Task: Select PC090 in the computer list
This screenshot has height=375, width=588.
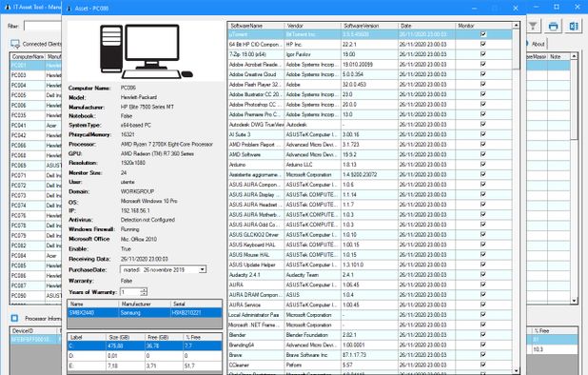Action: coord(35,296)
